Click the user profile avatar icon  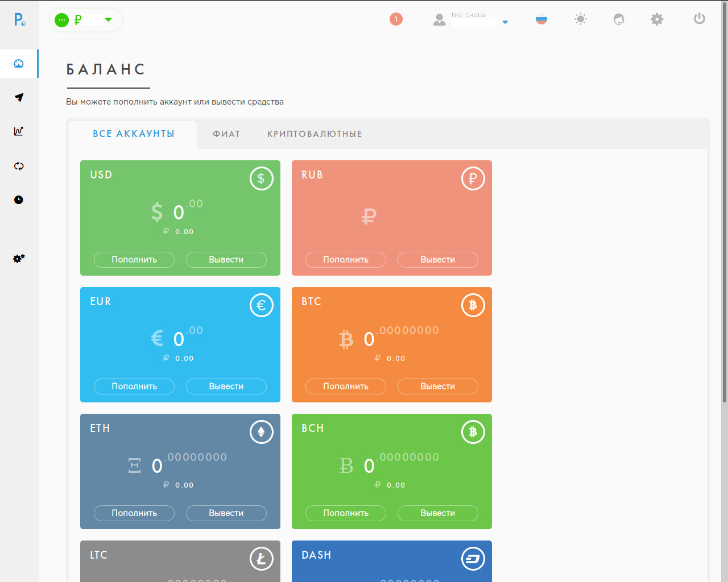click(439, 20)
